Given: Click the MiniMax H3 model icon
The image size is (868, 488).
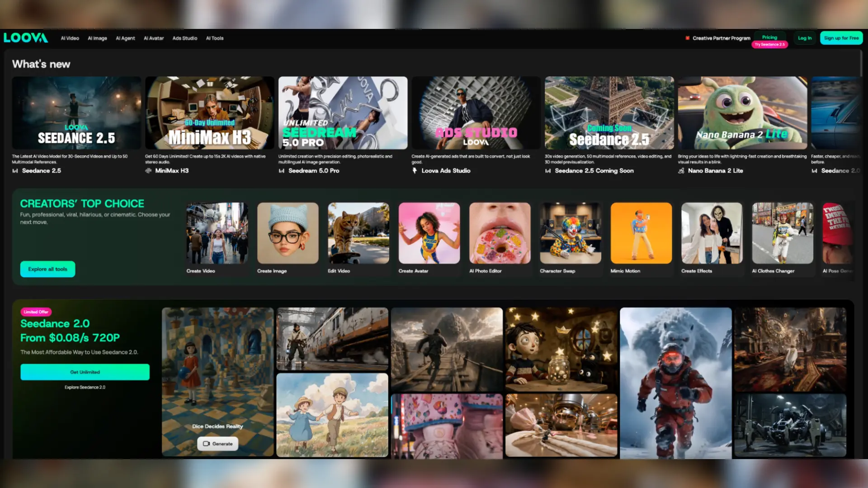Looking at the screenshot, I should click(x=148, y=171).
